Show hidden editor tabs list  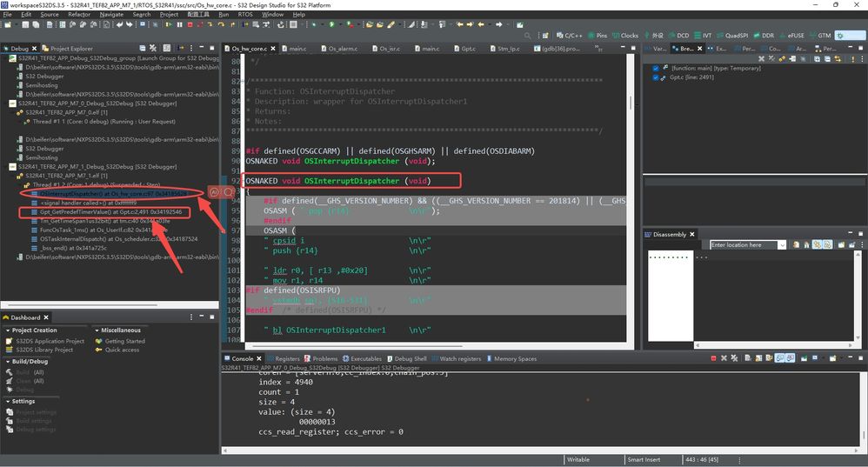[x=598, y=48]
